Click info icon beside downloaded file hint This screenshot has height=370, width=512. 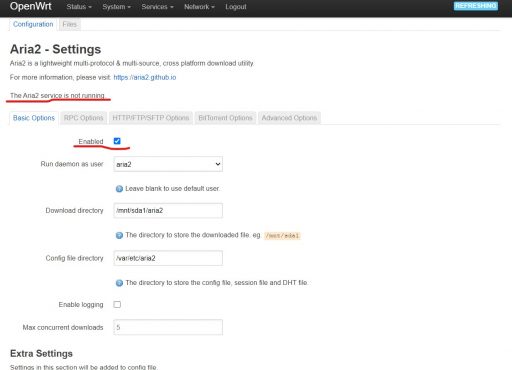click(119, 235)
